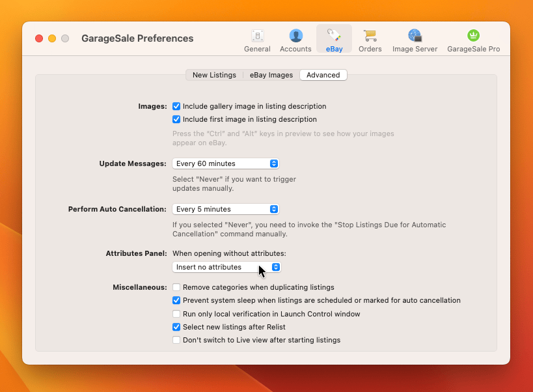Enable Run only local verification checkbox

(x=176, y=314)
